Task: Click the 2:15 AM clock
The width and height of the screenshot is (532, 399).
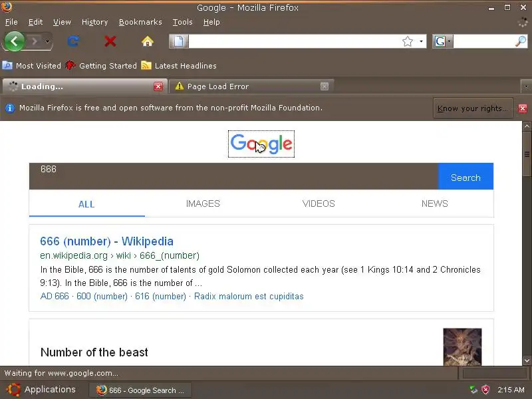Action: [511, 390]
